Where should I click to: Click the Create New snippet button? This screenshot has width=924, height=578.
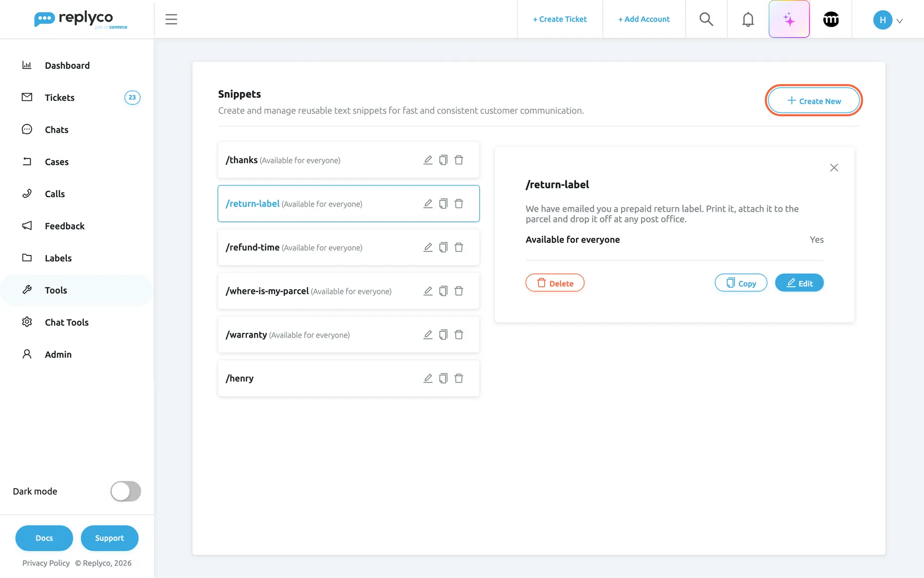(814, 101)
